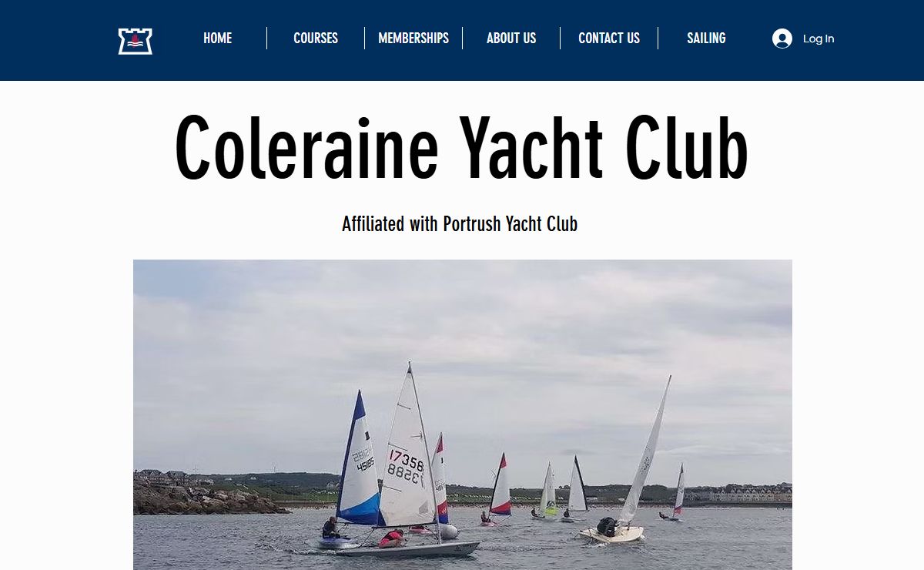
Task: Click the cloudy sky in the sailing photo
Action: coord(462,324)
